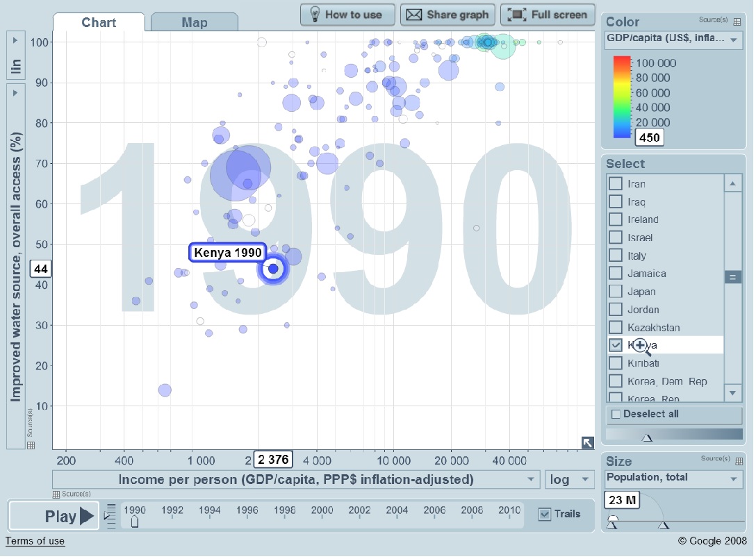Uncheck the Kenya checkbox
Screen dimensions: 756x559
615,345
